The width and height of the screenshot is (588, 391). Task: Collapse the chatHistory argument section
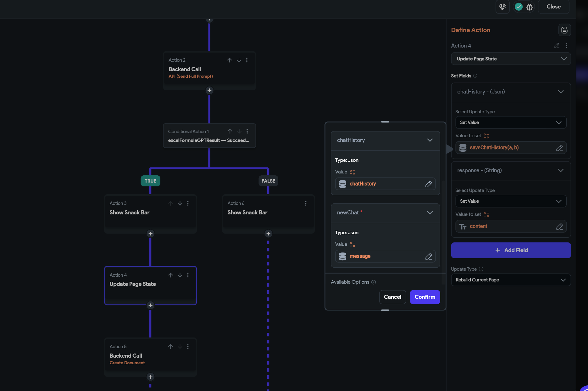point(430,140)
